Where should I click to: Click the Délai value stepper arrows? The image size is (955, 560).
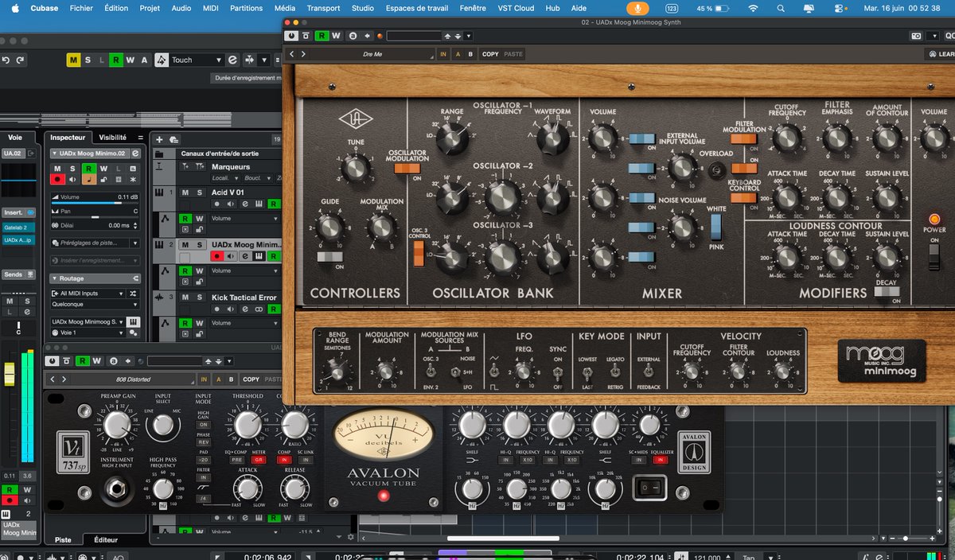pyautogui.click(x=135, y=225)
